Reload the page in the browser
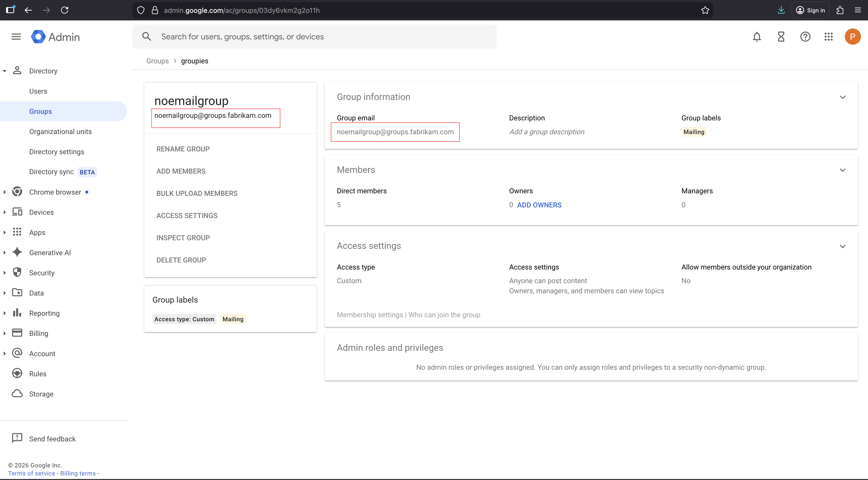The image size is (868, 480). coord(65,10)
